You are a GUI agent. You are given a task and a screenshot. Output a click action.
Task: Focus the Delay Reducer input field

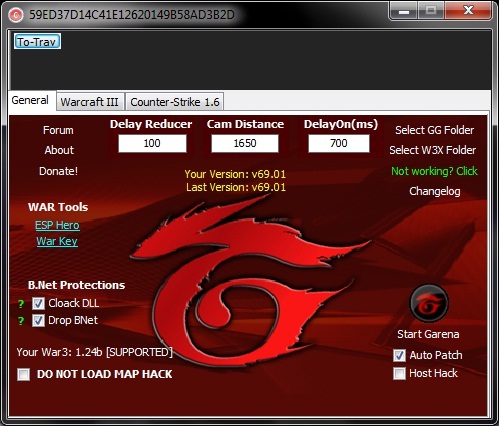(152, 144)
